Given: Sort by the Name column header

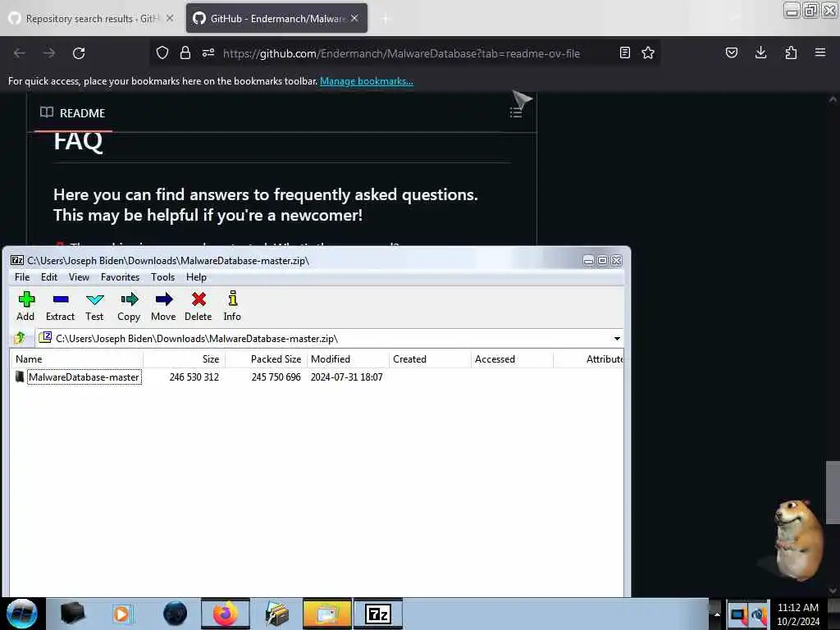Looking at the screenshot, I should (76, 359).
